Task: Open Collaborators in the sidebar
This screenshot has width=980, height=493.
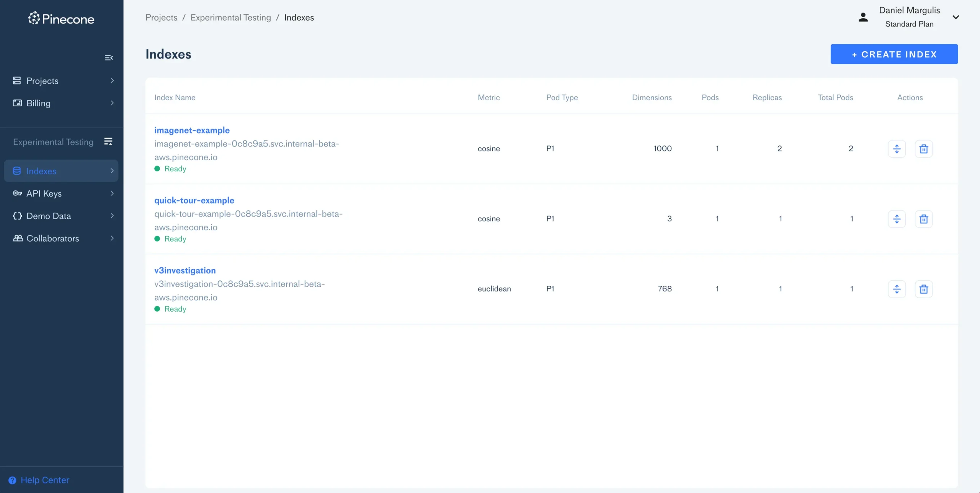Action: [52, 238]
